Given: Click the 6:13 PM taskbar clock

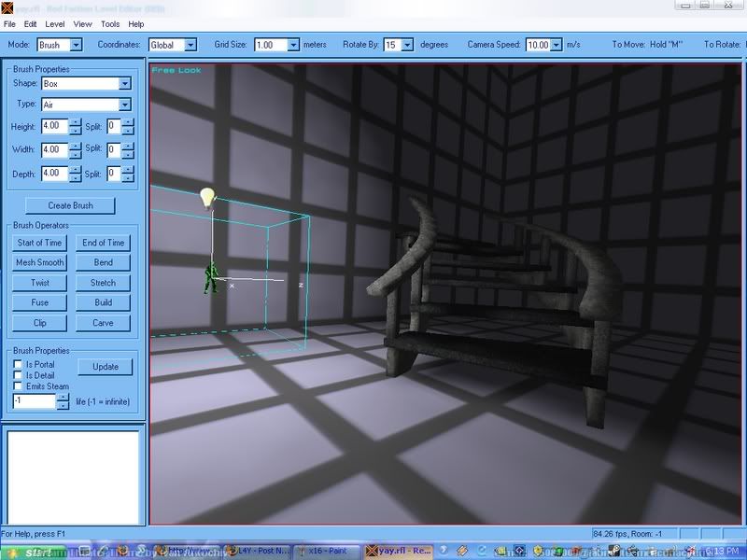Looking at the screenshot, I should pos(722,552).
